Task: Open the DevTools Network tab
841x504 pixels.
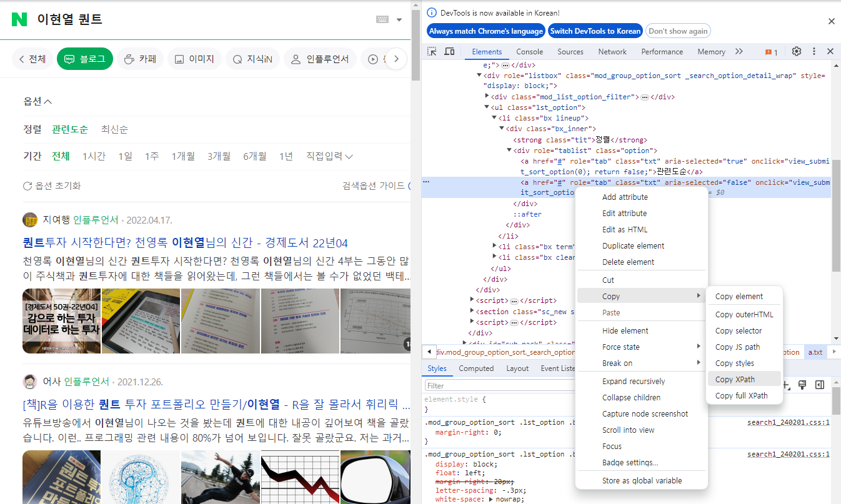Action: pos(612,52)
